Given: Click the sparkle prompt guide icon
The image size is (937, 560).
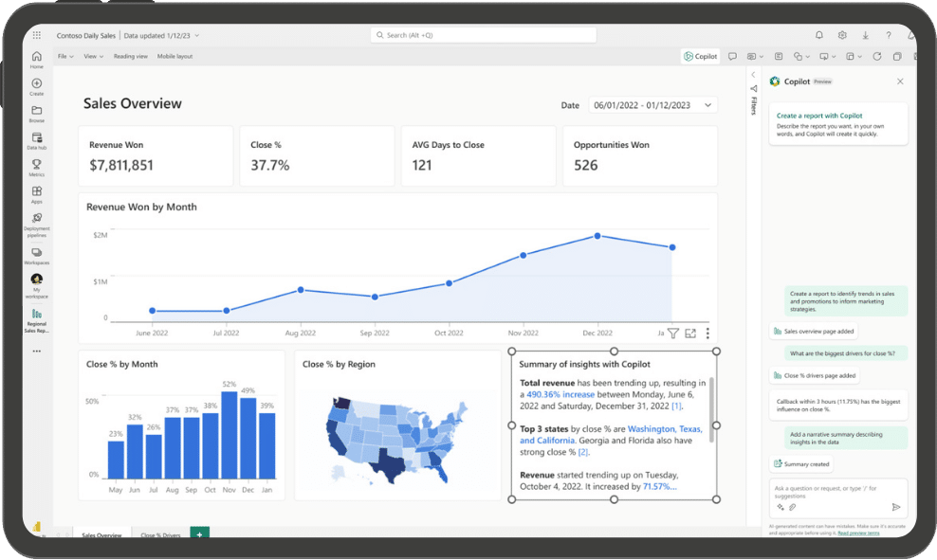Looking at the screenshot, I should 780,507.
